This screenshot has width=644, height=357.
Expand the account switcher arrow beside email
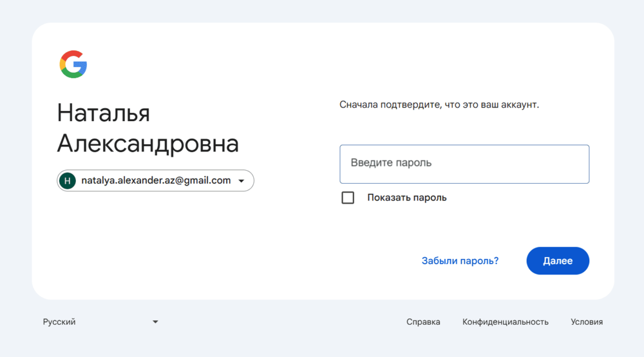[x=241, y=181]
